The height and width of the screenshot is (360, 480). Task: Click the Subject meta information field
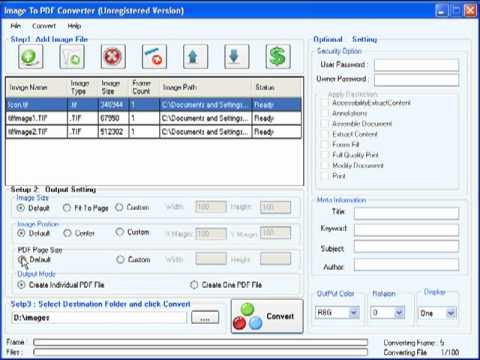[406, 247]
